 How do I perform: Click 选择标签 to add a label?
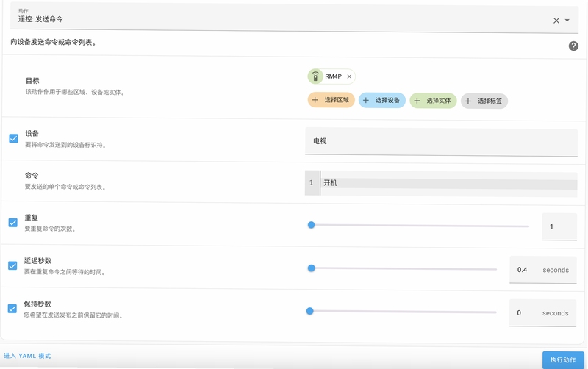click(484, 101)
